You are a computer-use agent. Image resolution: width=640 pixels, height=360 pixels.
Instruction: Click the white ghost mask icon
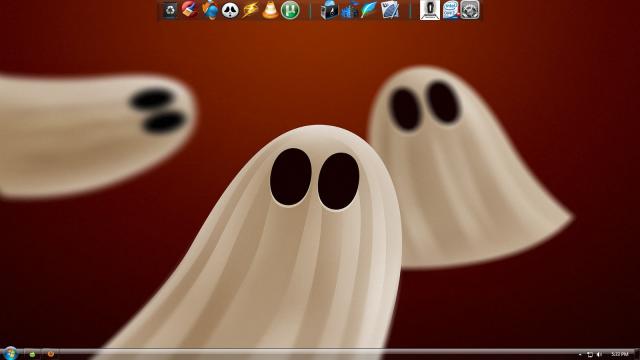[x=230, y=10]
